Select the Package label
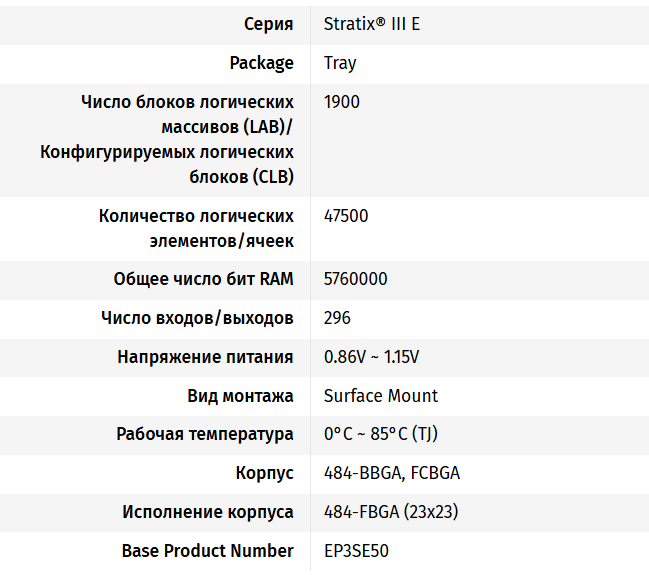Viewport: 649px width, 575px height. (261, 63)
